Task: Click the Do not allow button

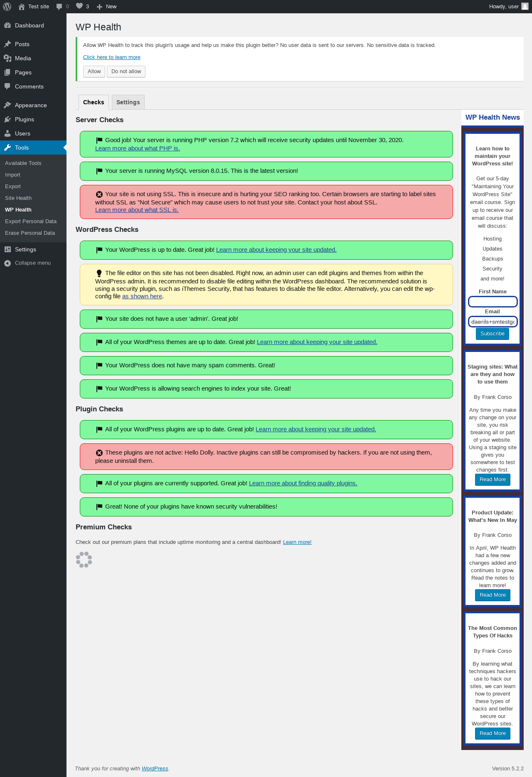Action: pos(126,71)
